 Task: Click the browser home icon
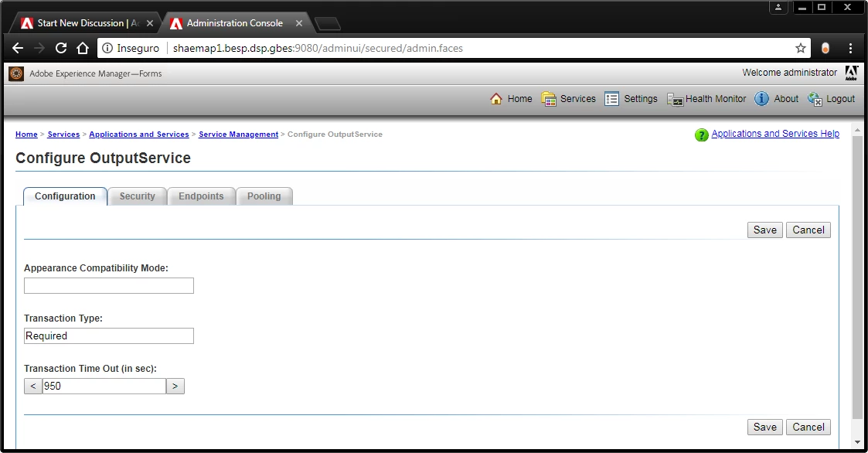83,48
